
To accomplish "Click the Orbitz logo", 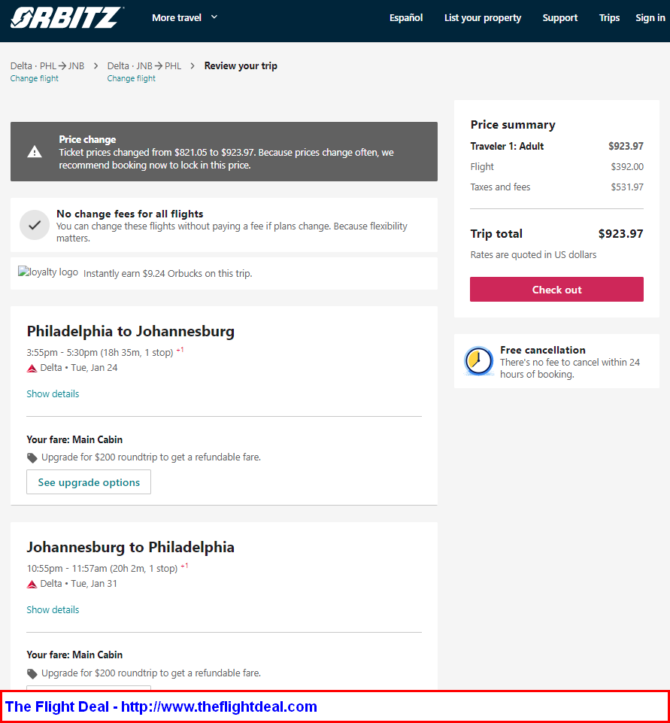I will coord(66,18).
